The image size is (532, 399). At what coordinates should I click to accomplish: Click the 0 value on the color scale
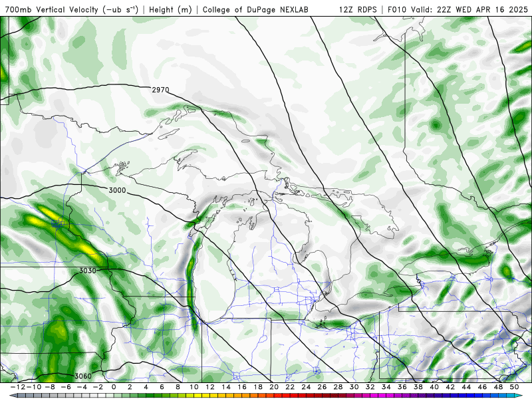[x=114, y=387]
